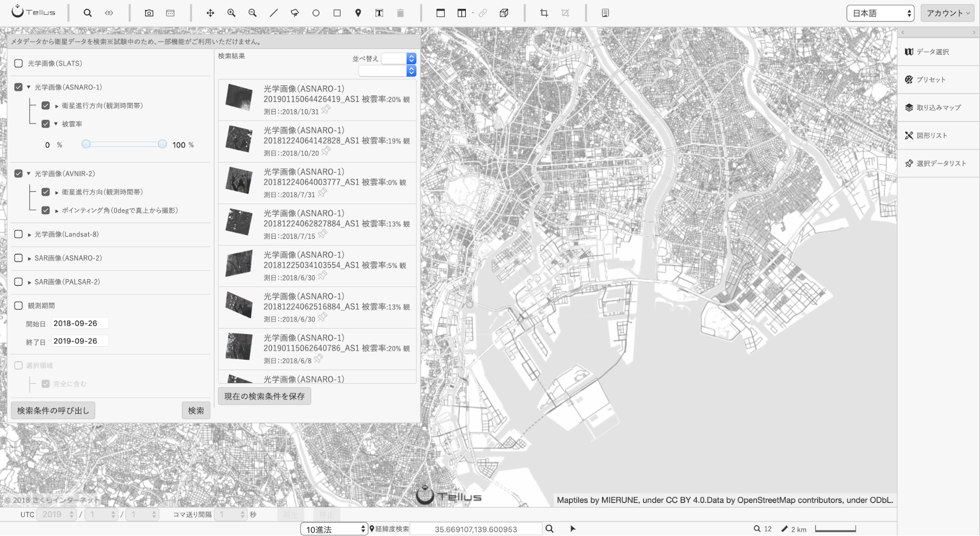Open 並べ替え sort dropdown
Viewport: 980px width, 536px height.
pos(399,58)
